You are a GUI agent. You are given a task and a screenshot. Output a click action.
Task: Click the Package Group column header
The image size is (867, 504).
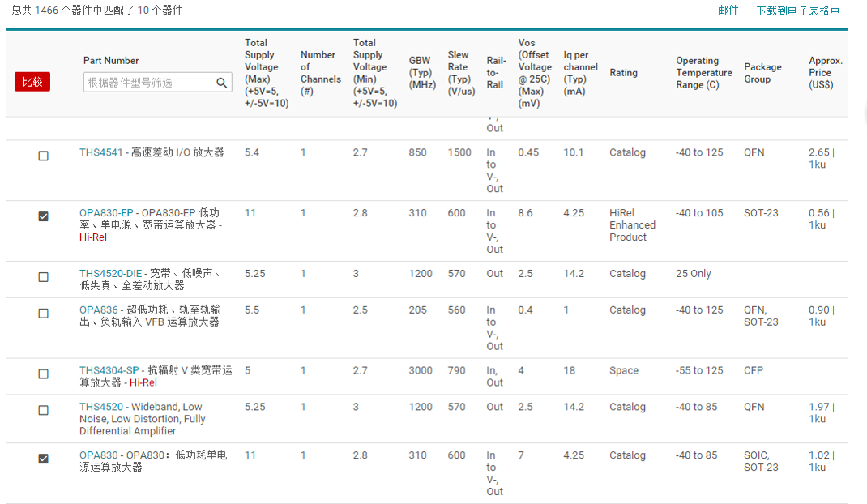762,72
